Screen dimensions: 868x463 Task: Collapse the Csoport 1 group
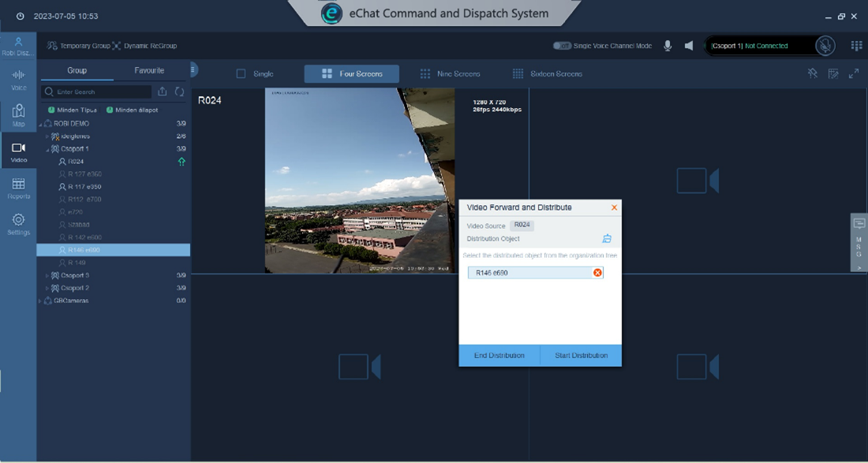click(x=47, y=149)
